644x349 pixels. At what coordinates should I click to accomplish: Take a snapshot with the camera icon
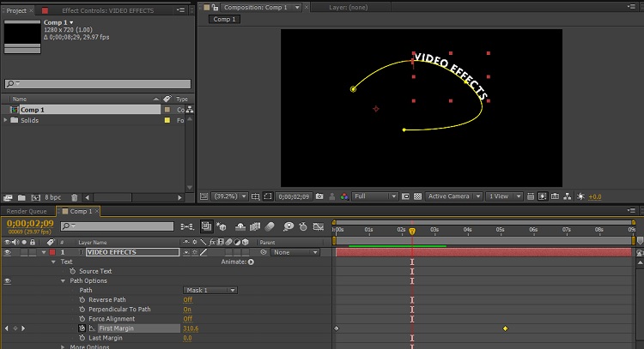(x=319, y=196)
